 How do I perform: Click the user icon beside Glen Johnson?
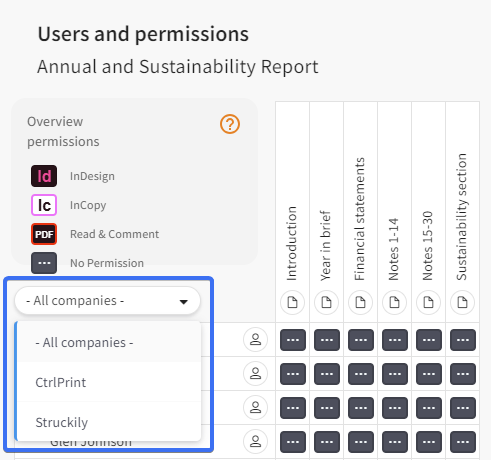[x=255, y=442]
